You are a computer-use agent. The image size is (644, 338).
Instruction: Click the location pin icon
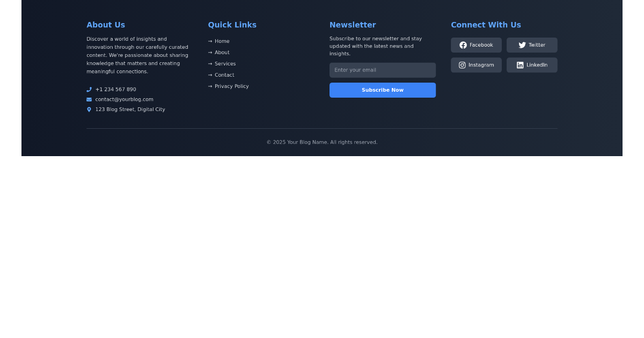(x=89, y=109)
